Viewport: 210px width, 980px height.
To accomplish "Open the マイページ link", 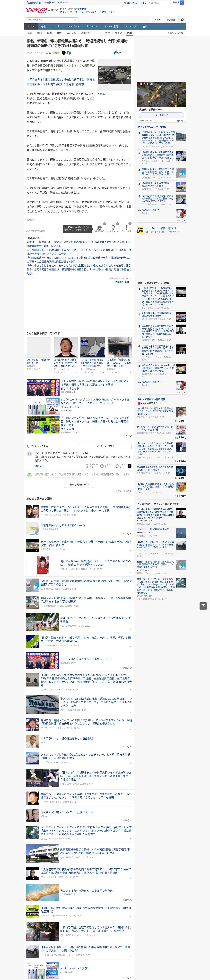I will pyautogui.click(x=157, y=20).
